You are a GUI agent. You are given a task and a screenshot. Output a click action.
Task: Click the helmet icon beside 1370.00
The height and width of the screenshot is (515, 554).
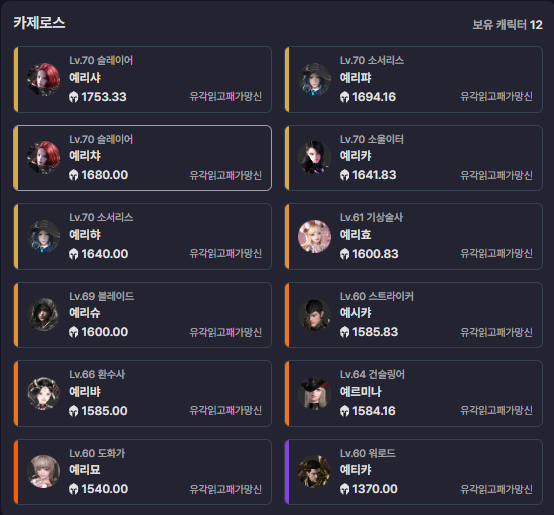coord(344,489)
